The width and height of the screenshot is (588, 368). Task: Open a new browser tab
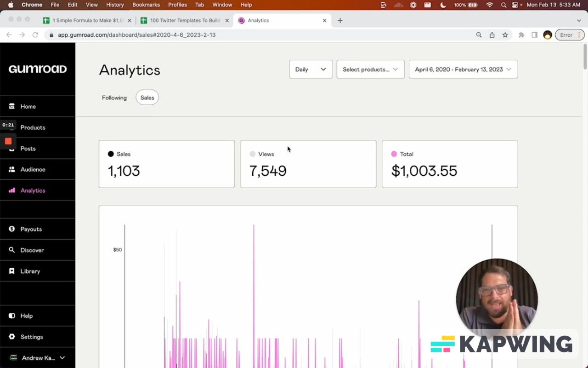[340, 20]
